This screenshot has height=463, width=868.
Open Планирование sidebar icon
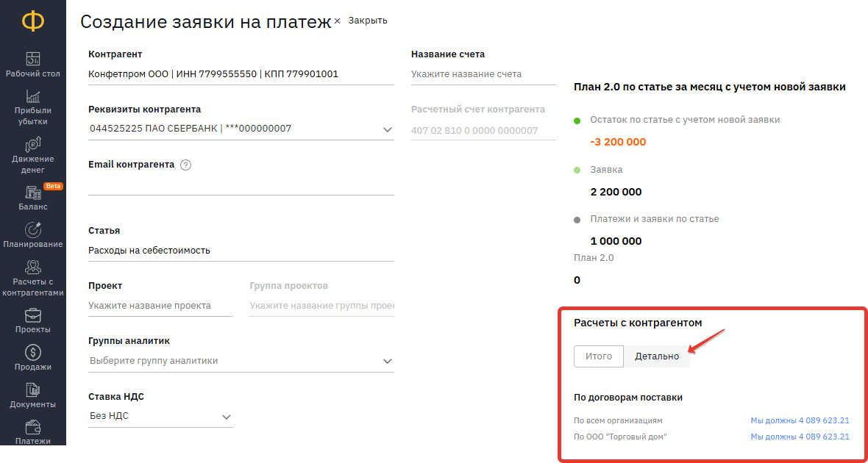[x=33, y=230]
